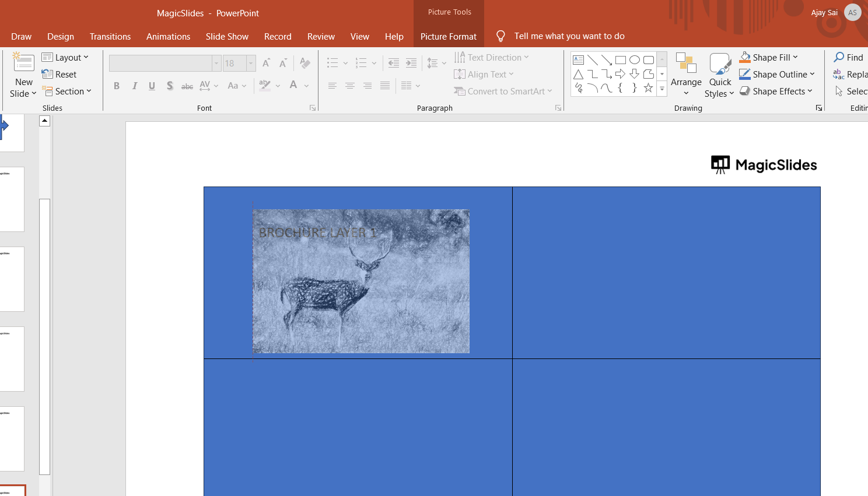Toggle Italic formatting
This screenshot has height=496, width=868.
click(135, 86)
